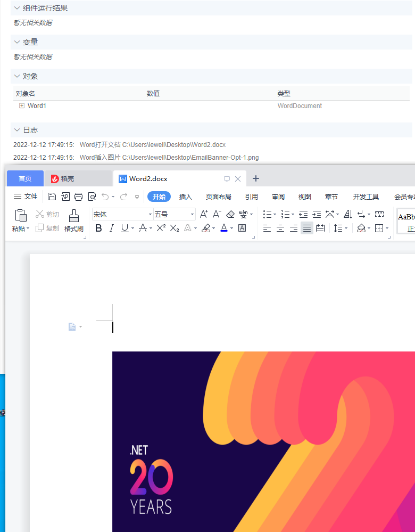The width and height of the screenshot is (415, 532).
Task: Switch to the 审阅 ribbon tab
Action: coord(278,197)
